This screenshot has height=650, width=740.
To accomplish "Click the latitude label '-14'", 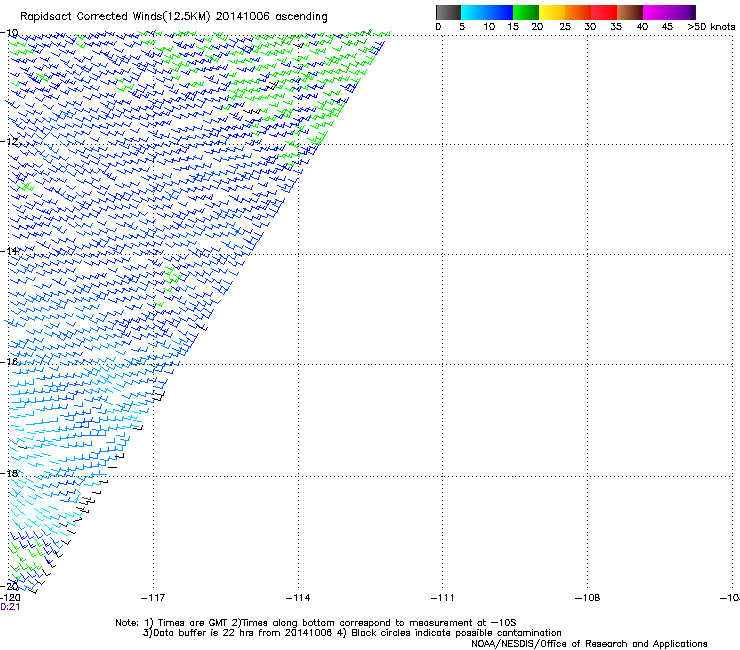I will point(9,251).
